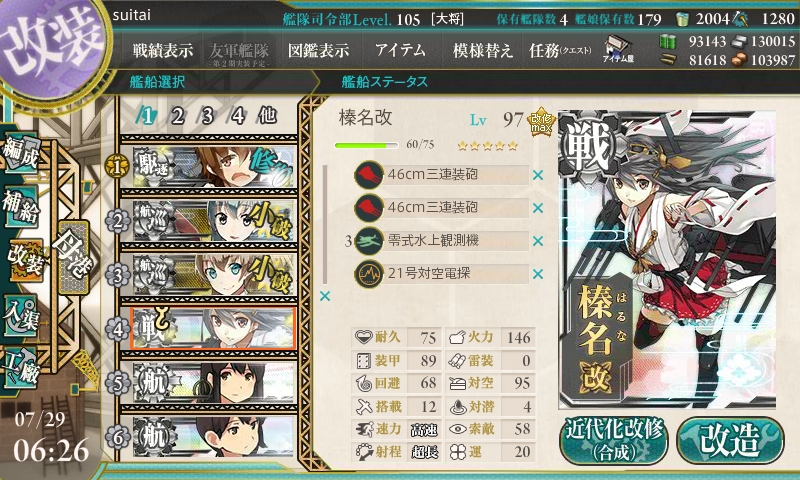Click the green HP bar of 榛名改
Image resolution: width=800 pixels, height=480 pixels.
point(366,145)
